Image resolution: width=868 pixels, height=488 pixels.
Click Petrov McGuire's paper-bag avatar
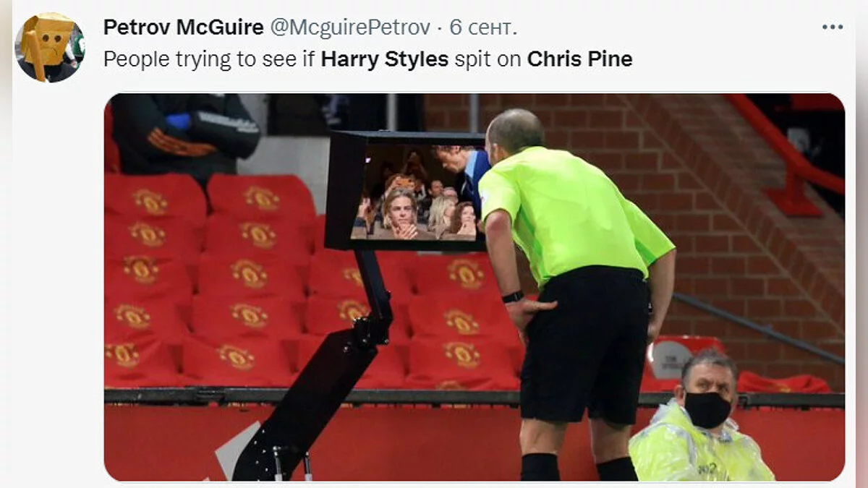[50, 47]
